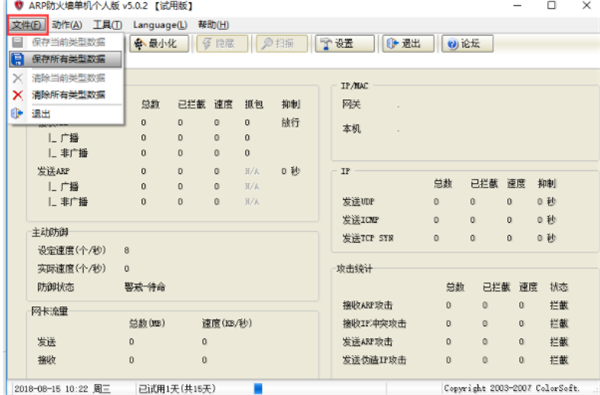This screenshot has width=600, height=395.
Task: Click the 退出 toolbar button
Action: pos(408,44)
